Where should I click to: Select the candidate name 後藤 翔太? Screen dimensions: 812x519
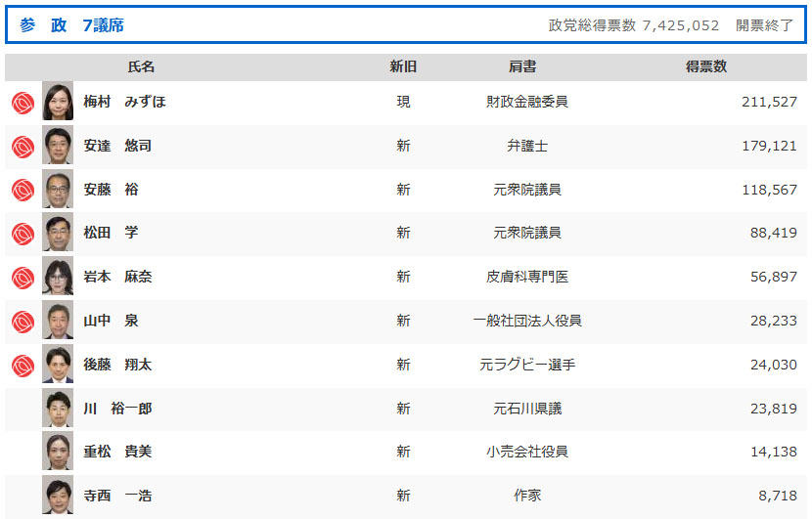point(117,365)
